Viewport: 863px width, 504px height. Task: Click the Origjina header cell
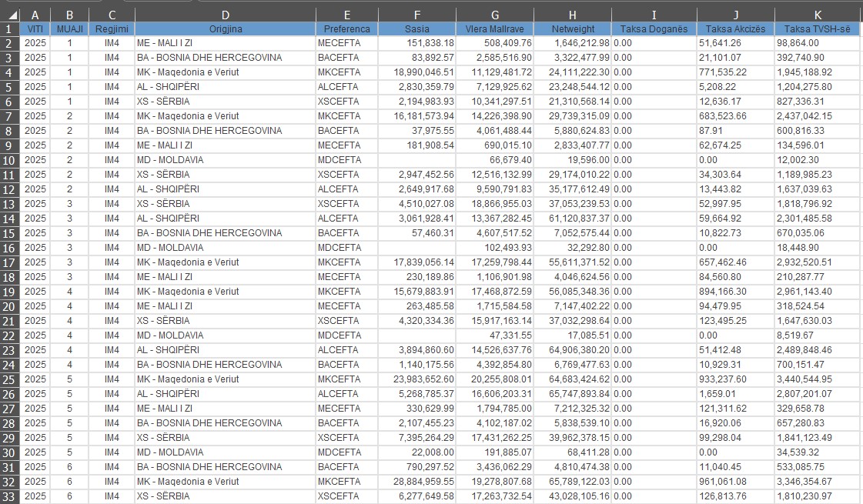pos(225,28)
